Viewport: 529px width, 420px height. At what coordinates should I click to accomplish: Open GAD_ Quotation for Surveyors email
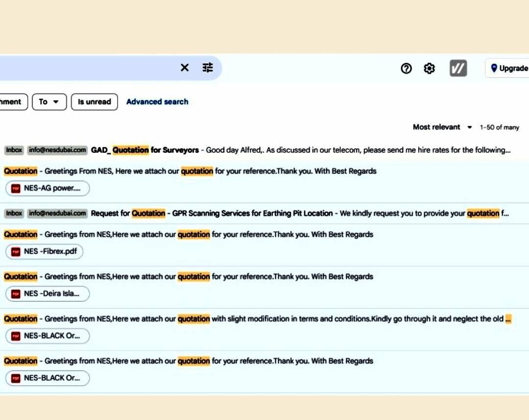pos(294,150)
